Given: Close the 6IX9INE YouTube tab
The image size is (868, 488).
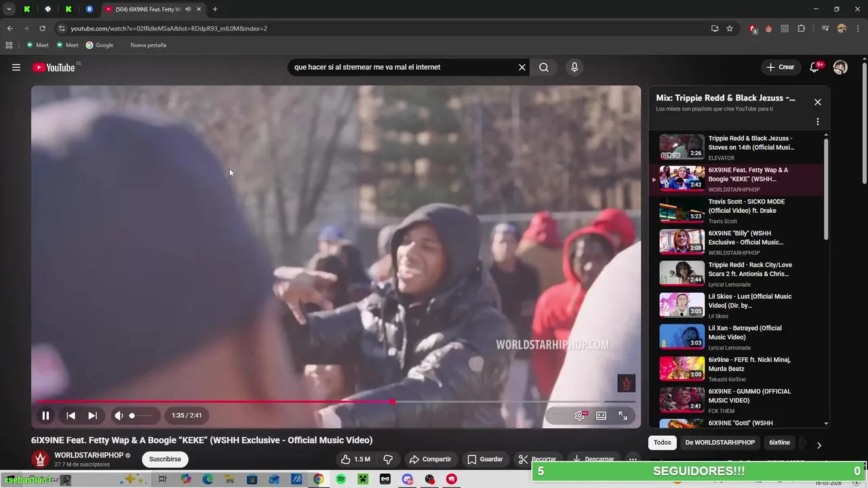Looking at the screenshot, I should pos(199,9).
